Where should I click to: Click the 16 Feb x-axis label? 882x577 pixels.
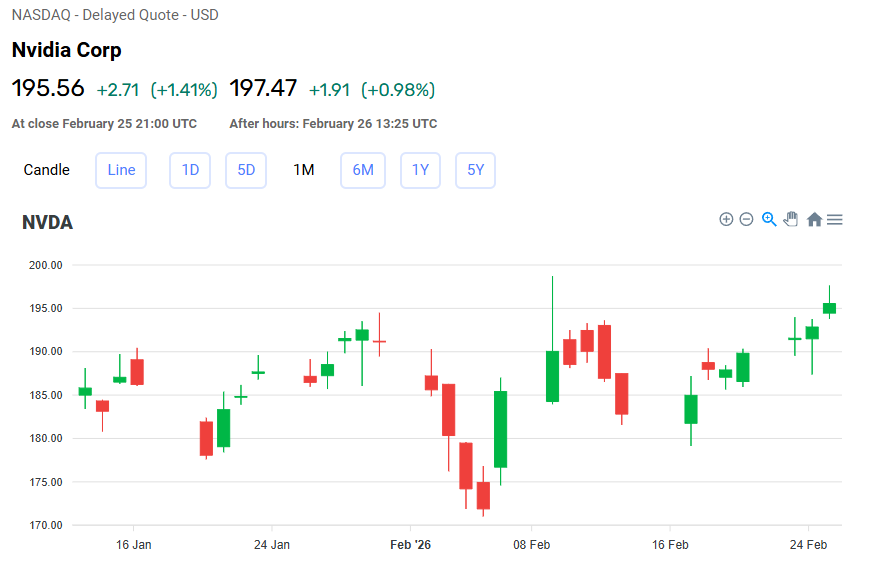(x=670, y=545)
